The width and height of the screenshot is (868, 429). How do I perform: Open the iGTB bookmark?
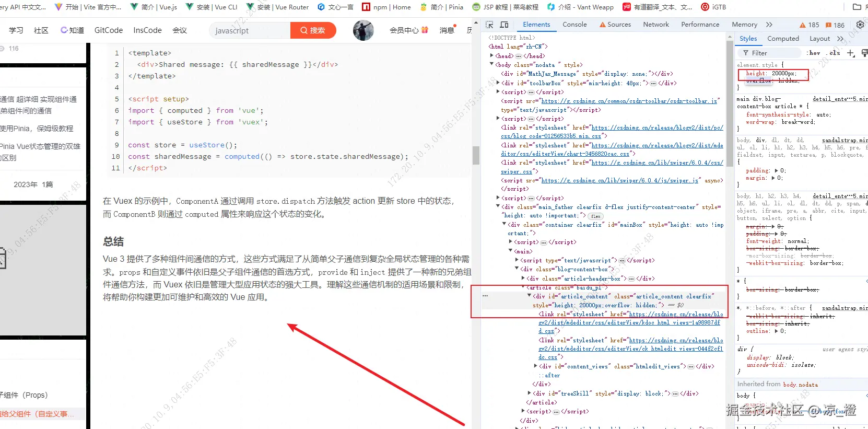(x=713, y=7)
